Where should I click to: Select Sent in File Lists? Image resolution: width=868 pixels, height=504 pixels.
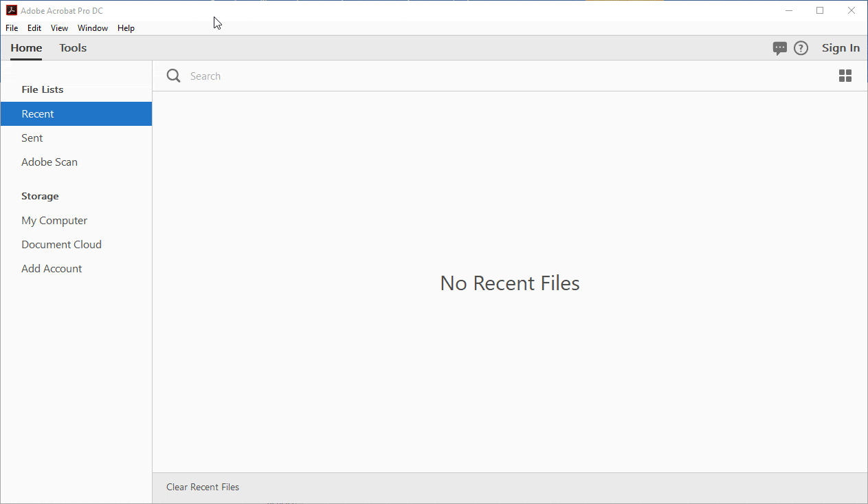click(x=76, y=138)
